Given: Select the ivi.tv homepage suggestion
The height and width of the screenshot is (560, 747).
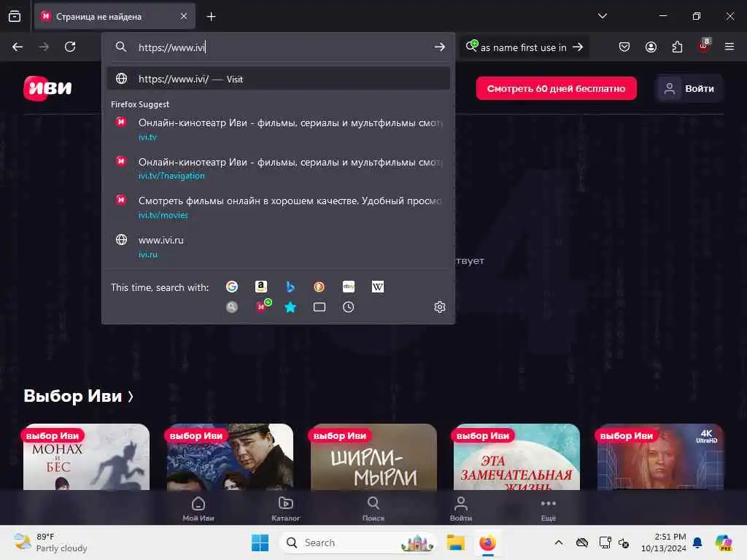Looking at the screenshot, I should pos(279,128).
